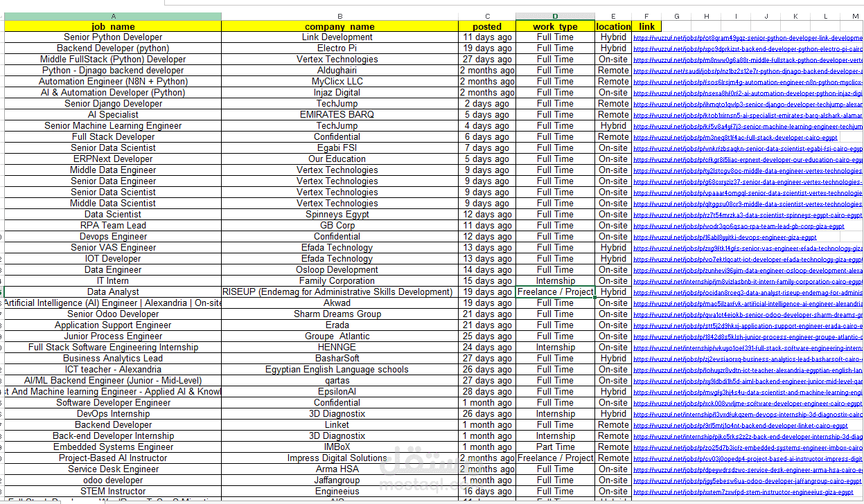This screenshot has width=864, height=504.
Task: Select column C header
Action: coord(487,16)
